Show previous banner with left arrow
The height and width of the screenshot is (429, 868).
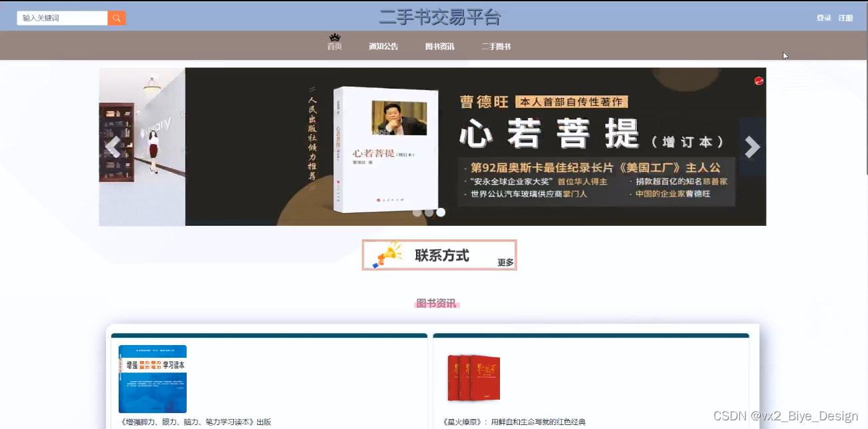(x=113, y=147)
